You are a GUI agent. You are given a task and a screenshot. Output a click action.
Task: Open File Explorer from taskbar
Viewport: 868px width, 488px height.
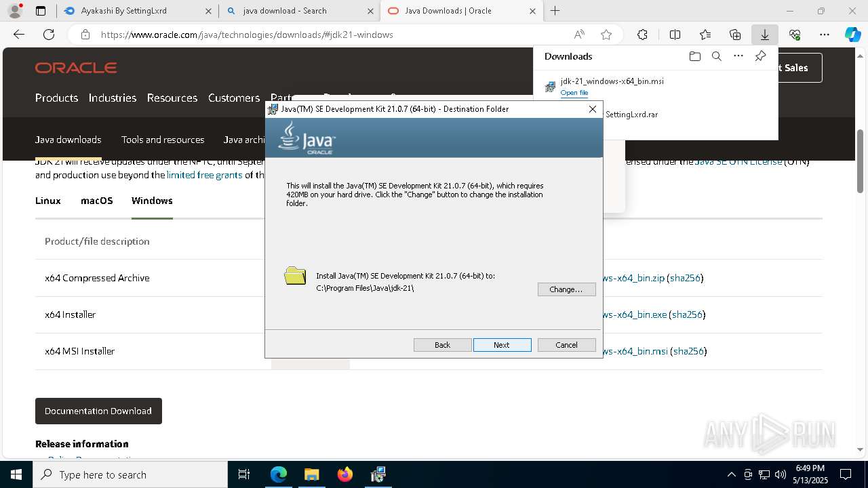click(311, 474)
